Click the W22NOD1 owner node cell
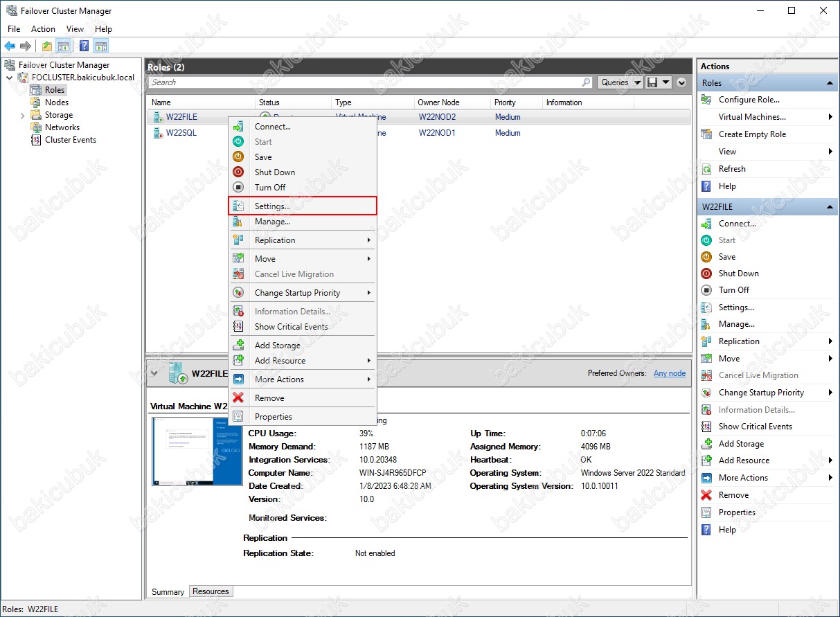This screenshot has height=617, width=840. point(437,133)
